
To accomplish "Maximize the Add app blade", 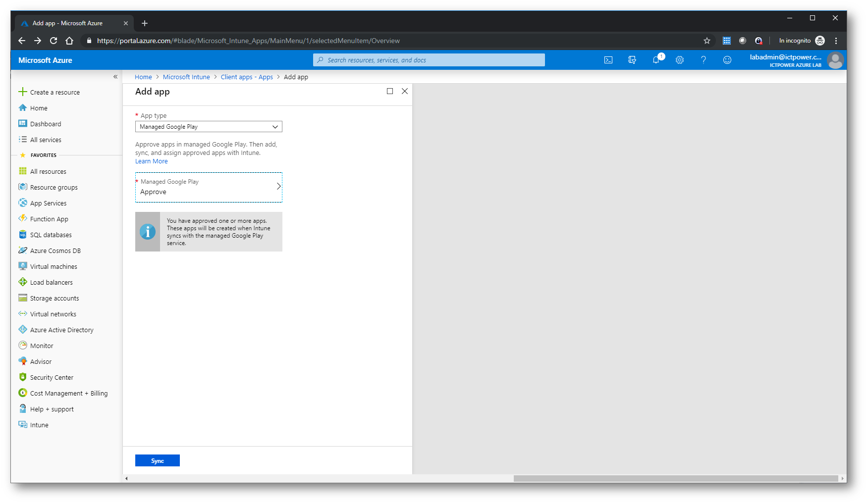I will [x=390, y=91].
